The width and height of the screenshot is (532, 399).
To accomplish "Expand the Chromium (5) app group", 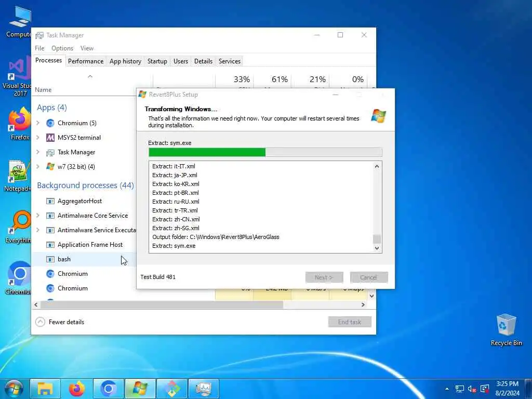I will (x=38, y=123).
